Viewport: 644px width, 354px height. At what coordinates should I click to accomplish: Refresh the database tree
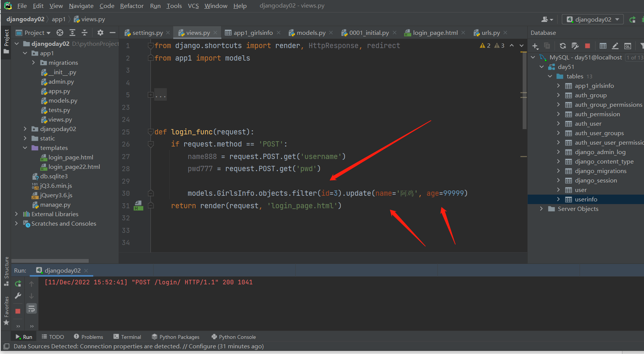coord(563,46)
